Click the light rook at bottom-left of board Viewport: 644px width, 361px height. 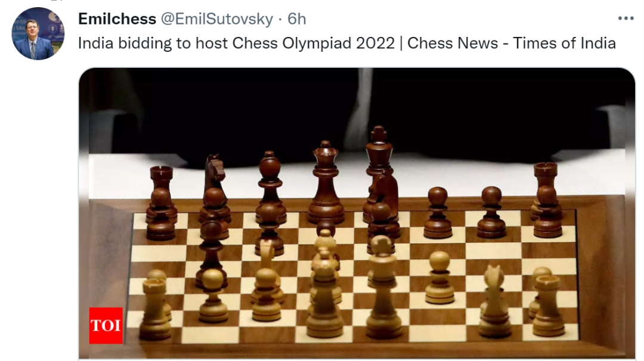tap(154, 309)
